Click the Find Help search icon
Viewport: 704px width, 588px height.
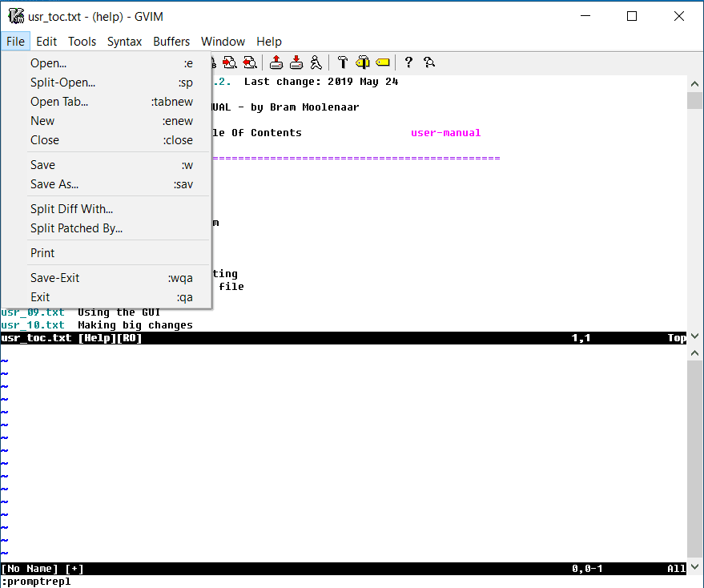point(428,62)
